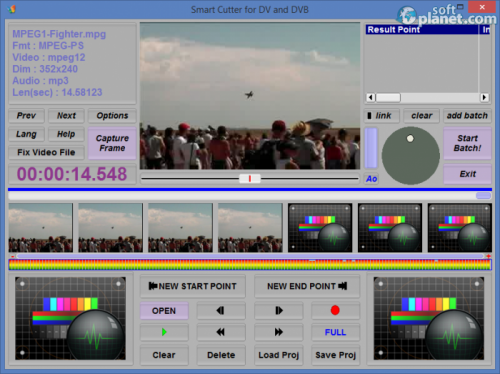500x374 pixels.
Task: Save the project with Save Proj
Action: point(335,355)
